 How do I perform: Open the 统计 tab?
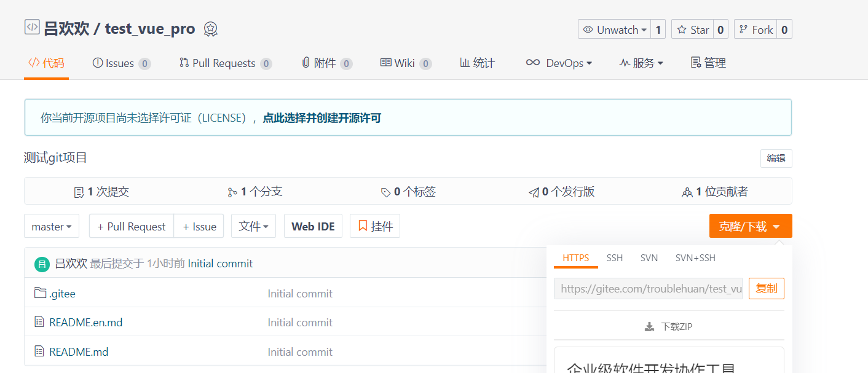(478, 63)
